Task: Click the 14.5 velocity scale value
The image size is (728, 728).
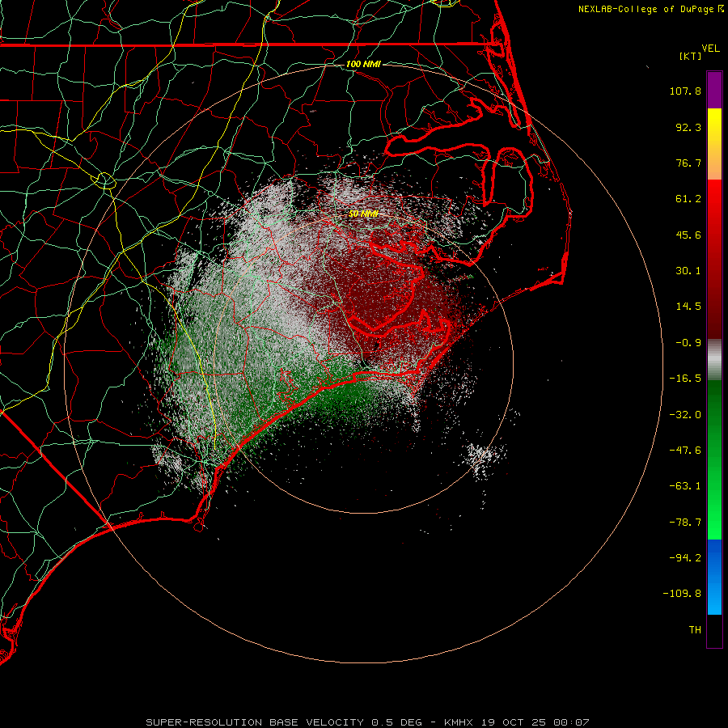Action: coord(688,307)
